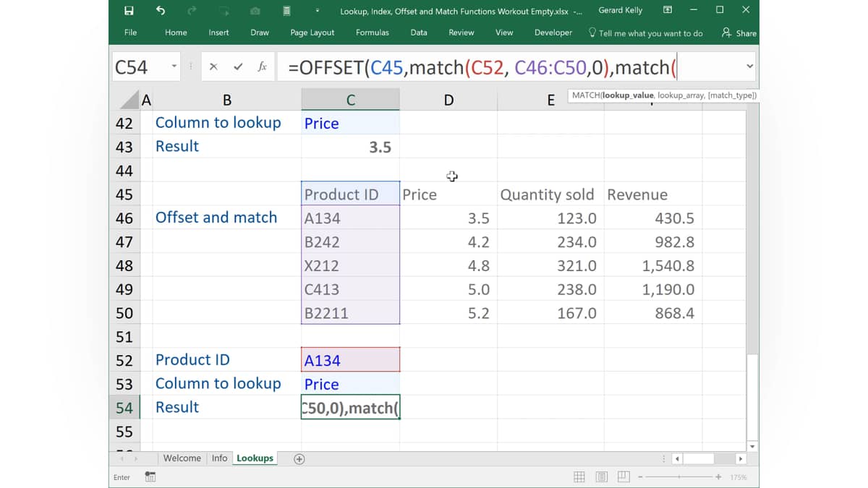
Task: Zoom out with the minus button
Action: pos(641,477)
